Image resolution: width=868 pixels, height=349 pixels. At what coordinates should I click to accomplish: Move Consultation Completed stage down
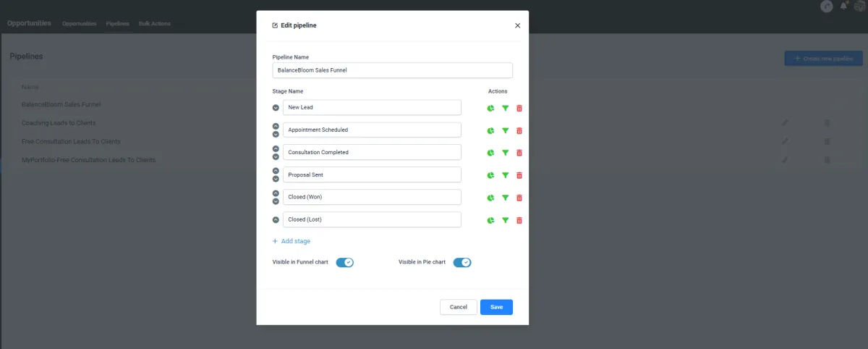(276, 156)
